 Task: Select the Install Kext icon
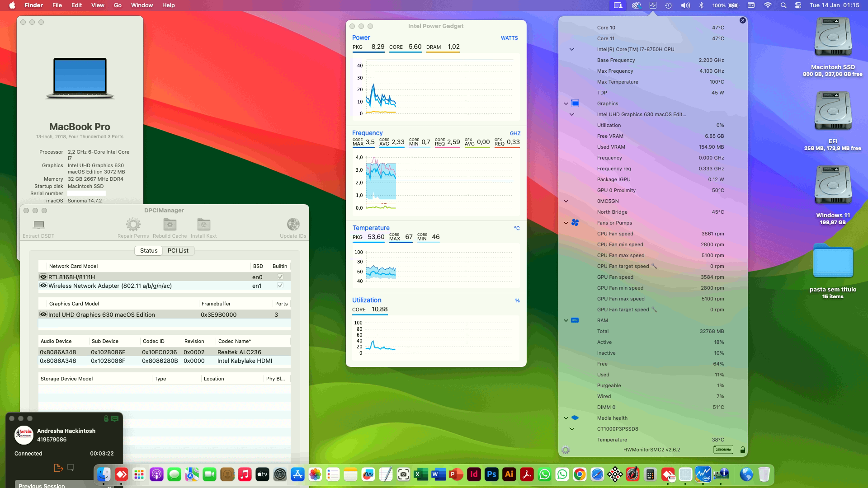click(x=203, y=225)
